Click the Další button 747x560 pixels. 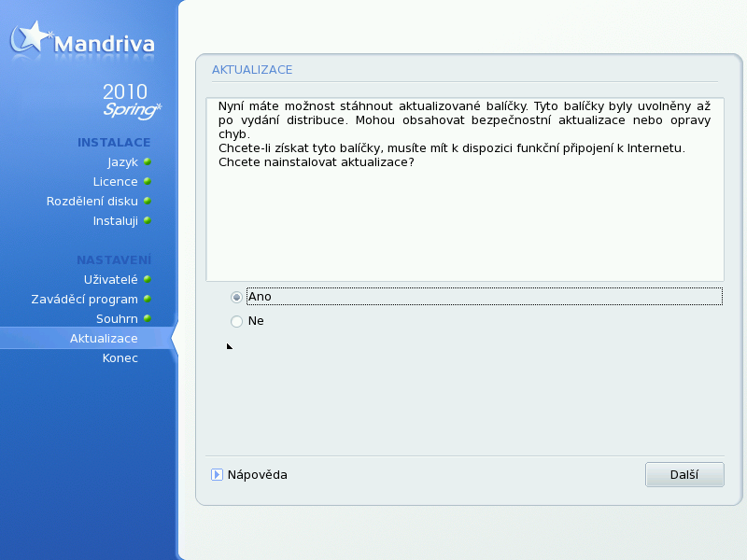[x=684, y=475]
